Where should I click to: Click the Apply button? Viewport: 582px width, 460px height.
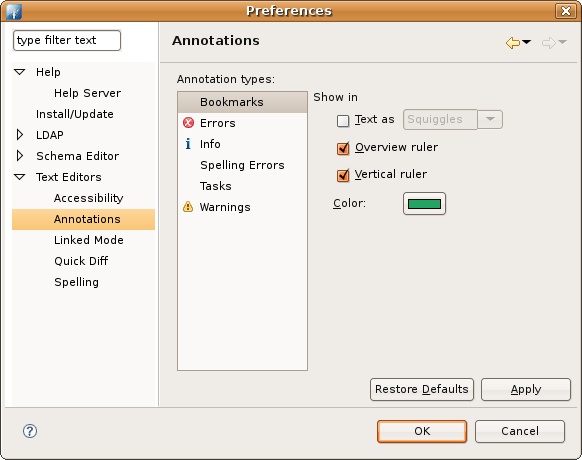(526, 389)
